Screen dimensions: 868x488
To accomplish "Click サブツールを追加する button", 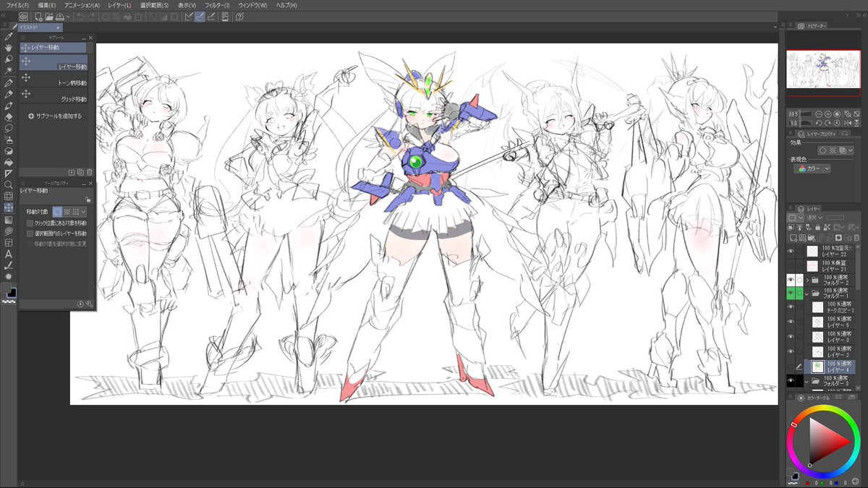I will coord(55,116).
